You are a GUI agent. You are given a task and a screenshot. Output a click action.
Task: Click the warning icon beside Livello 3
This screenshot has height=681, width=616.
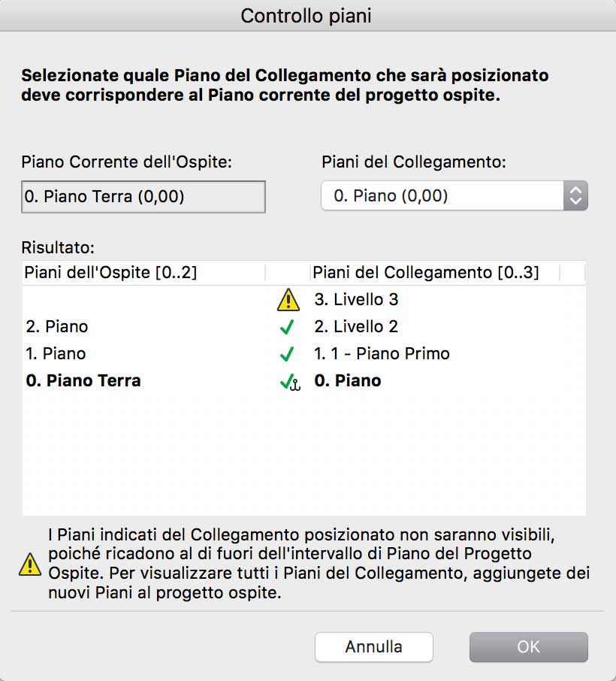point(288,301)
